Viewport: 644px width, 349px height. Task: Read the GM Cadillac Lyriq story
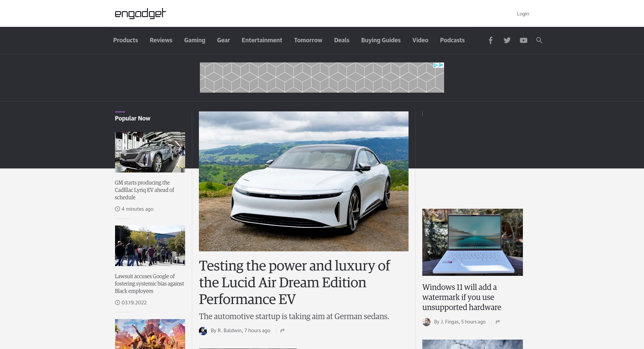[144, 190]
